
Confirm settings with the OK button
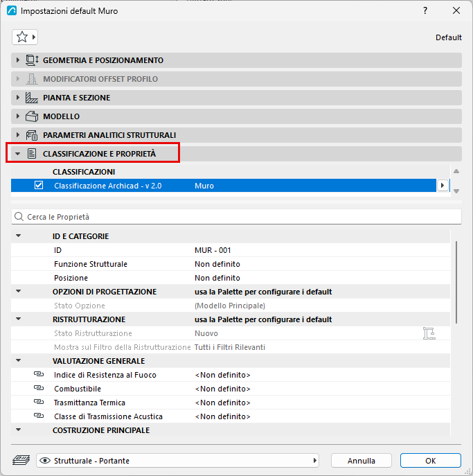431,461
